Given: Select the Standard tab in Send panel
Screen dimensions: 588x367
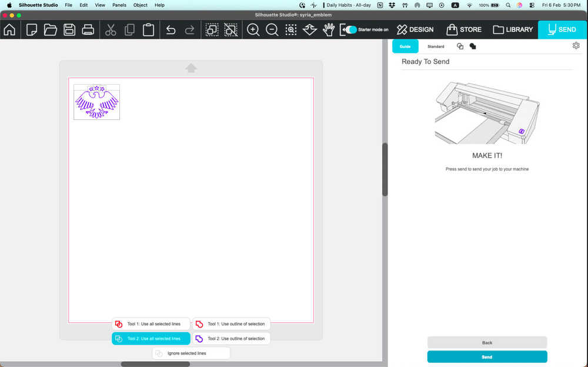Looking at the screenshot, I should pos(436,46).
